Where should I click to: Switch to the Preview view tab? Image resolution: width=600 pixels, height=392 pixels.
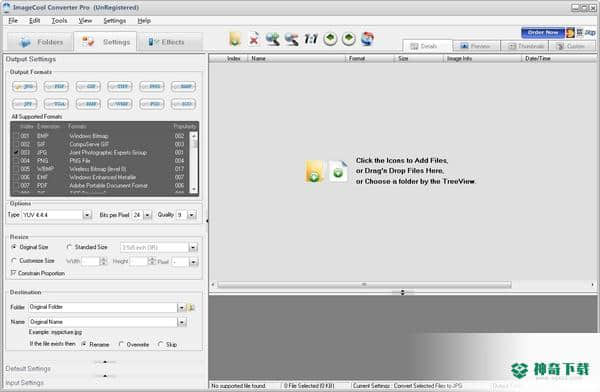click(476, 46)
